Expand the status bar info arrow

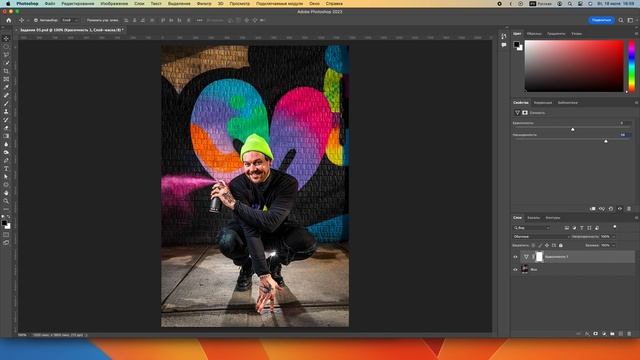[86, 335]
